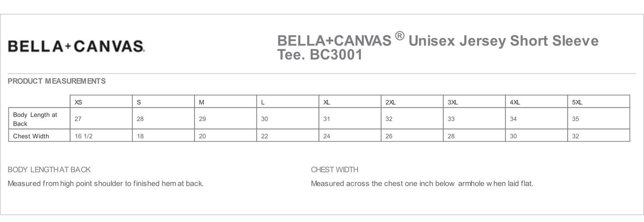Screen dimensions: 644x222
Task: Click the chest width value 26 for 2XL
Action: pyautogui.click(x=389, y=136)
